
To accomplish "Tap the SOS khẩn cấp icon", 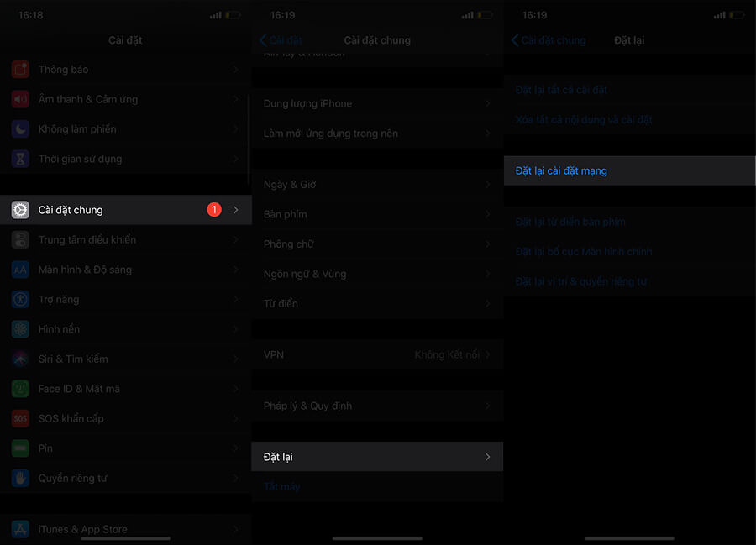I will [x=20, y=418].
